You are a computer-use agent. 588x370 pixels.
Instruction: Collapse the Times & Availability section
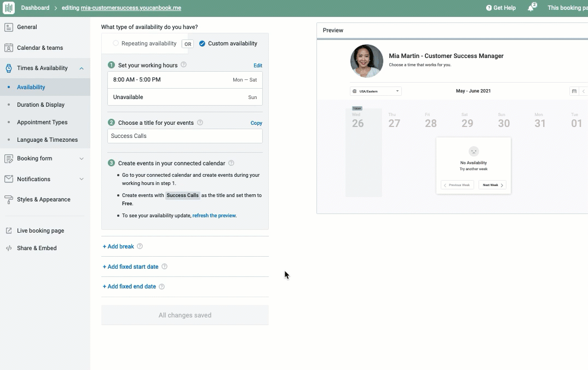pos(82,68)
